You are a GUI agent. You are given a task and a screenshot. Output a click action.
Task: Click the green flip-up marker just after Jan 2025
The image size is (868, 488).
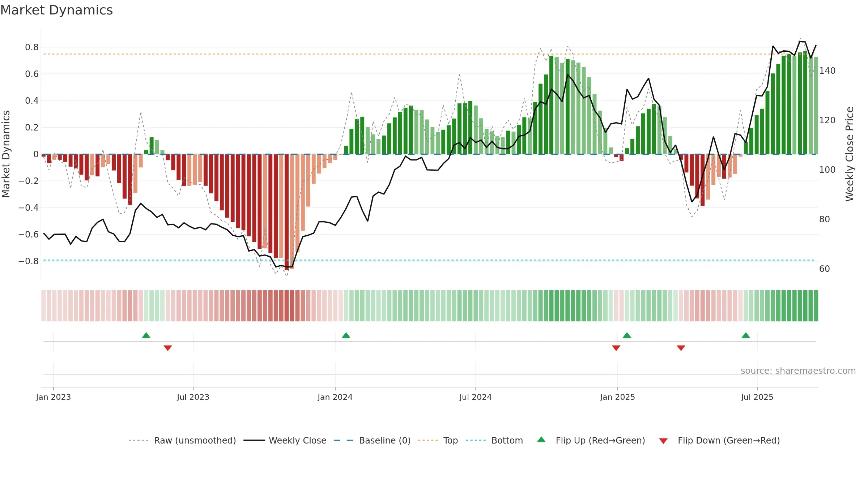(627, 335)
